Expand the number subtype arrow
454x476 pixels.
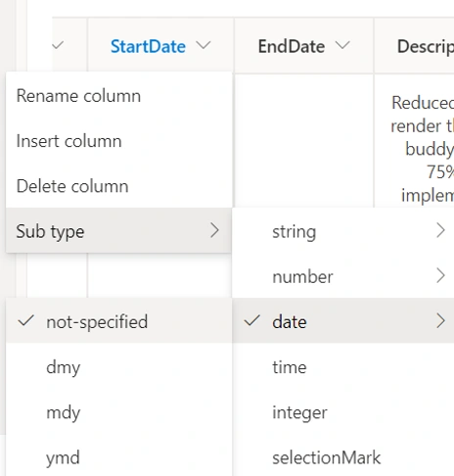(440, 276)
